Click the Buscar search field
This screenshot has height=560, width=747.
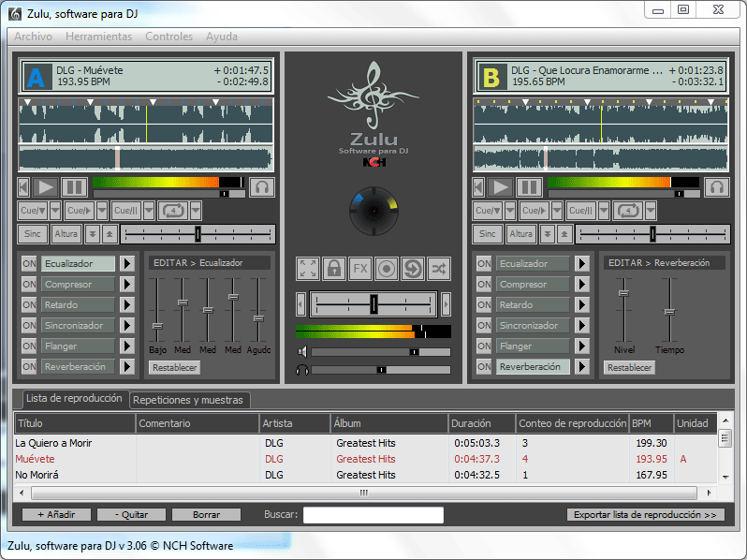373,515
